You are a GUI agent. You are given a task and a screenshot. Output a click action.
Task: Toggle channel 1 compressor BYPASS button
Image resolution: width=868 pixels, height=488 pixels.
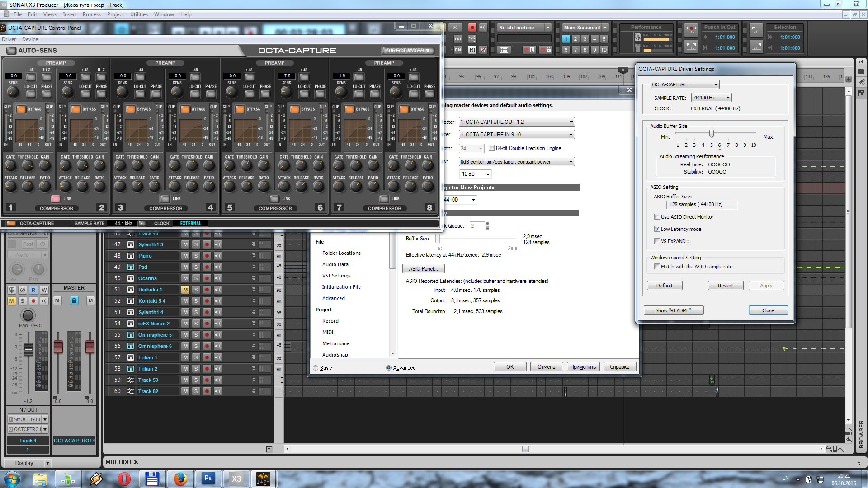tap(21, 109)
